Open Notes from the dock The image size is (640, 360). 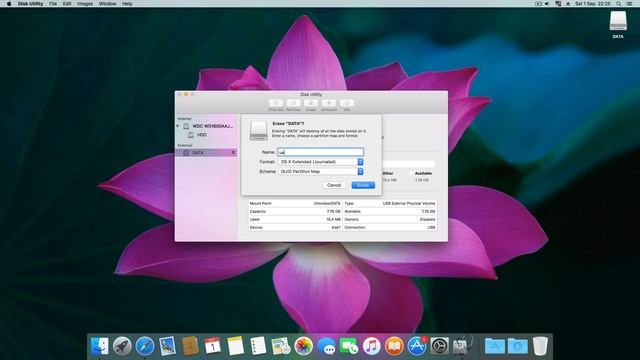(236, 346)
